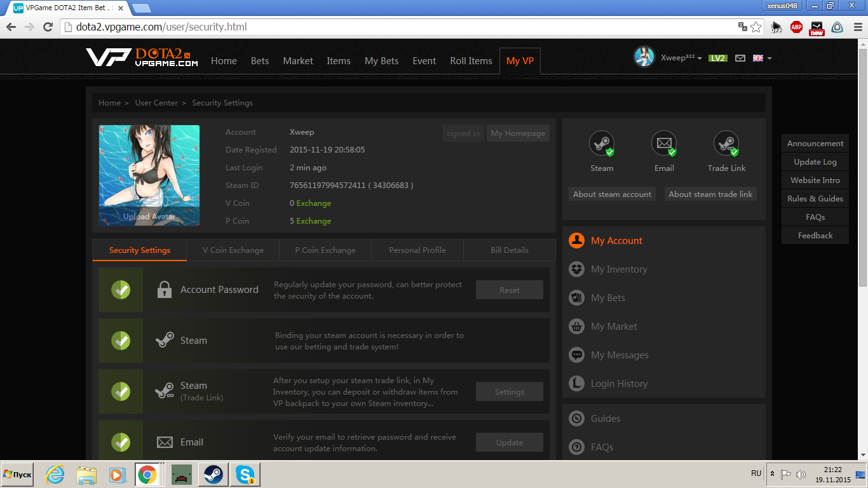This screenshot has width=868, height=488.
Task: Open Event in the top navigation
Action: (x=424, y=61)
